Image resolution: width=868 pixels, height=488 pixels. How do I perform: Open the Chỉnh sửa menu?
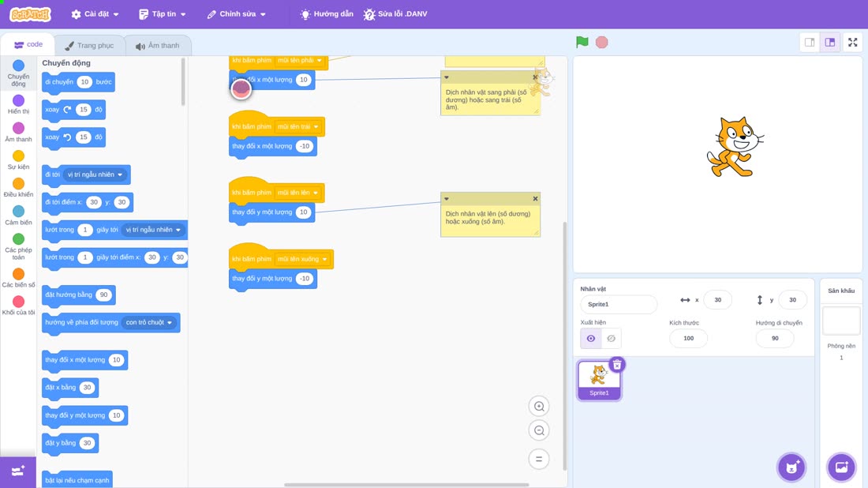pyautogui.click(x=237, y=14)
